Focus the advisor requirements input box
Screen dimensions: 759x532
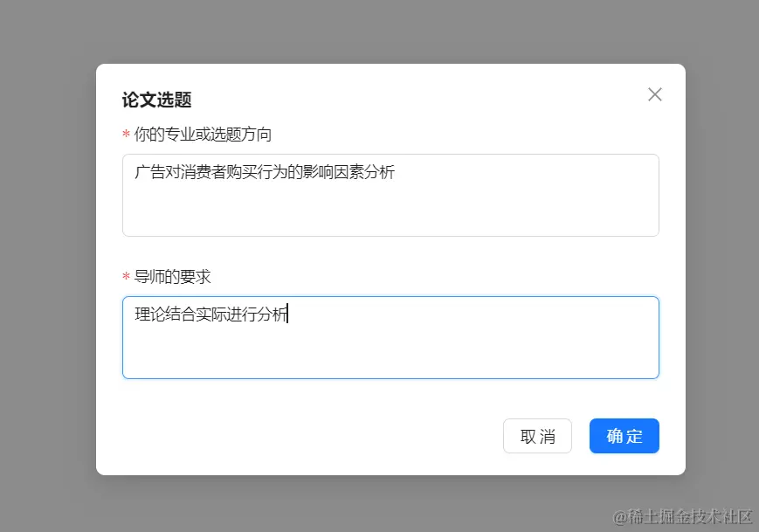390,336
